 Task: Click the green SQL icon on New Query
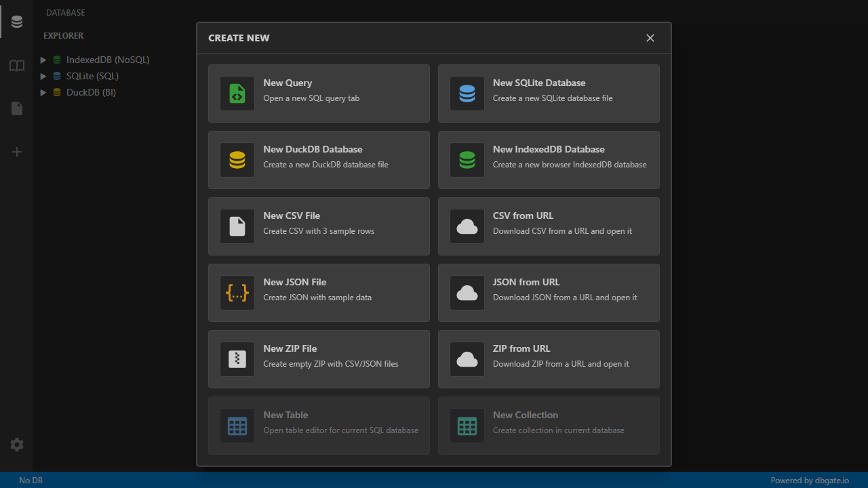[237, 94]
